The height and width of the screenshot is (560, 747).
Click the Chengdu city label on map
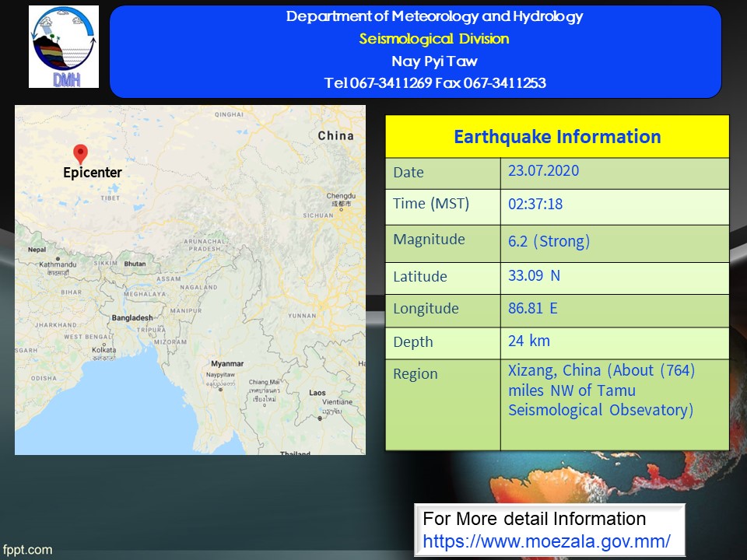pyautogui.click(x=341, y=196)
